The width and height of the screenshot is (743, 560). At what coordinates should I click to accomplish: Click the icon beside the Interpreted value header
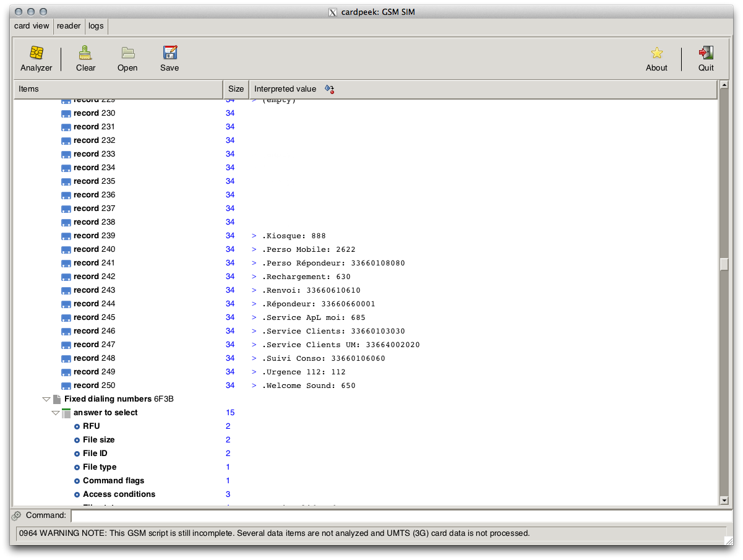point(329,89)
